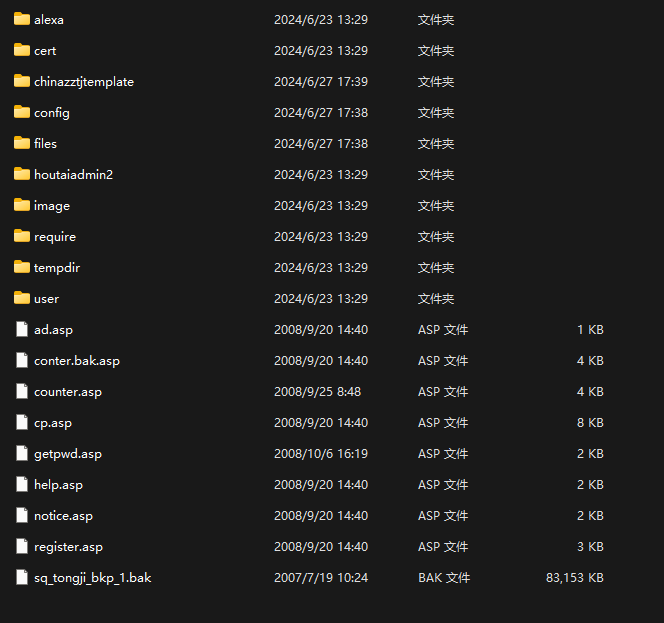Image resolution: width=664 pixels, height=623 pixels.
Task: Select the user folder name
Action: 46,299
